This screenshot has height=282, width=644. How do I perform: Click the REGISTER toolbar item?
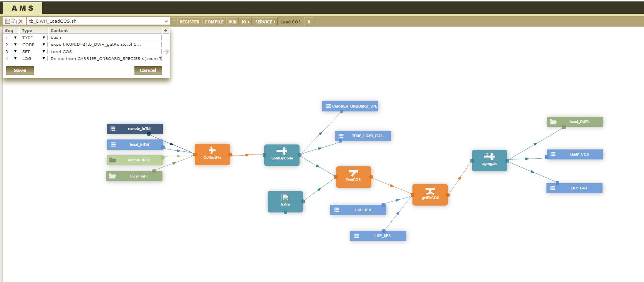click(x=189, y=22)
